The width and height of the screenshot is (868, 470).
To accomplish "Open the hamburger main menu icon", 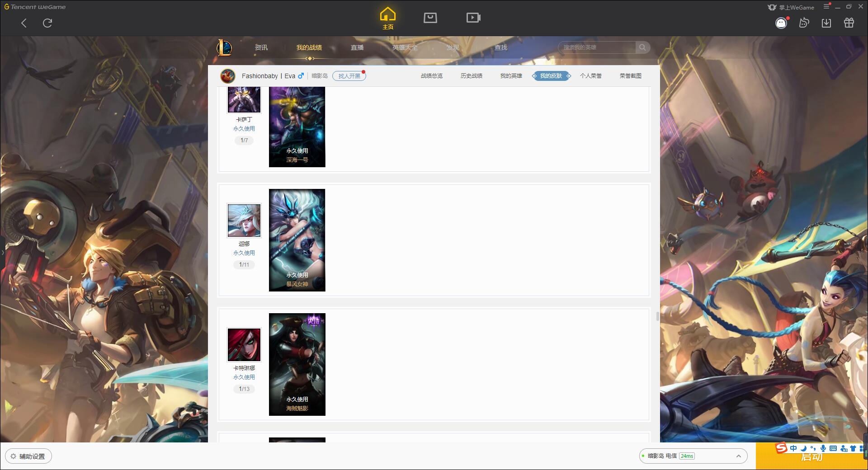I will [x=826, y=6].
